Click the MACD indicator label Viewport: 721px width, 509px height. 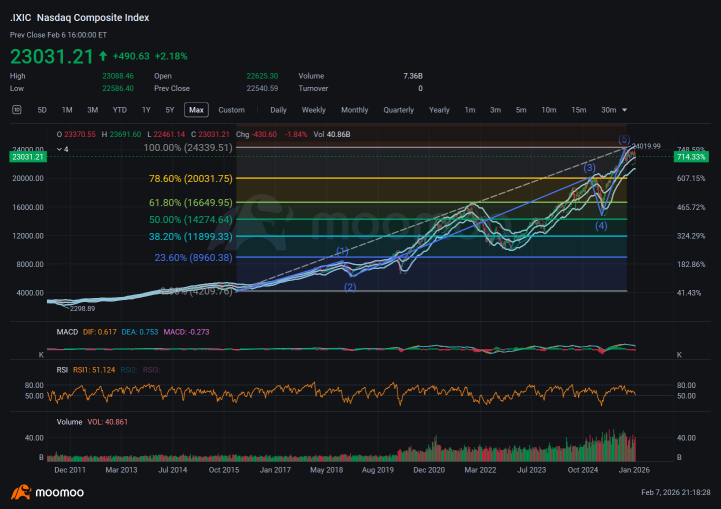click(x=67, y=332)
